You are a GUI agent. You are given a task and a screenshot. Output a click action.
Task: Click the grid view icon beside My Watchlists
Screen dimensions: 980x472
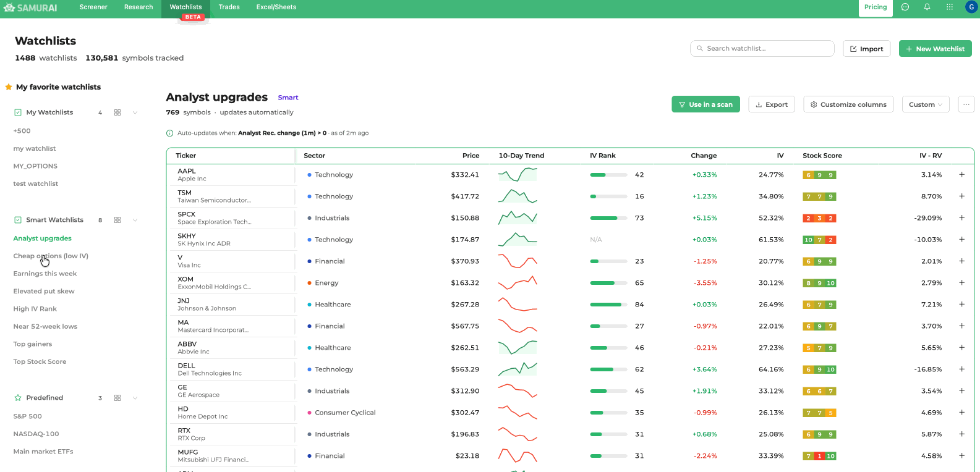click(x=117, y=112)
